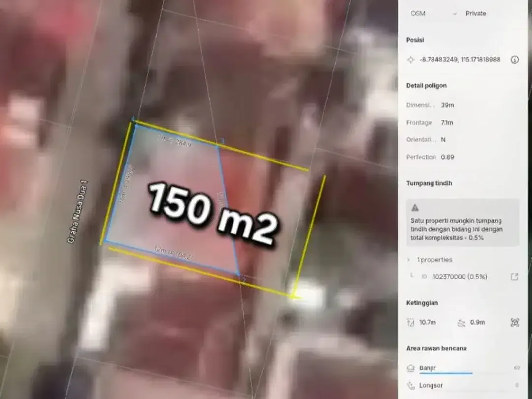Click the slope value 0.9m
532x399 pixels.
coord(477,322)
